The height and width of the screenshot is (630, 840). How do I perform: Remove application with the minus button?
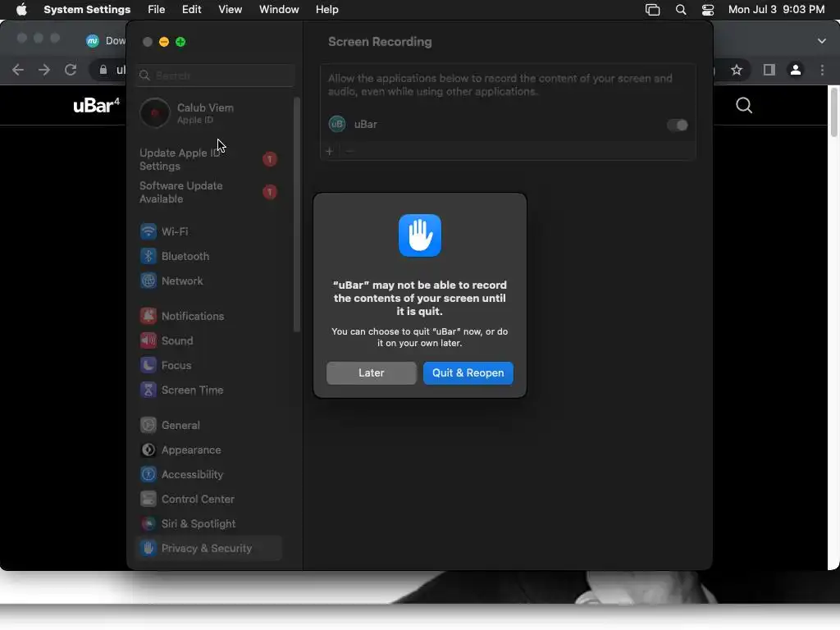coord(349,152)
